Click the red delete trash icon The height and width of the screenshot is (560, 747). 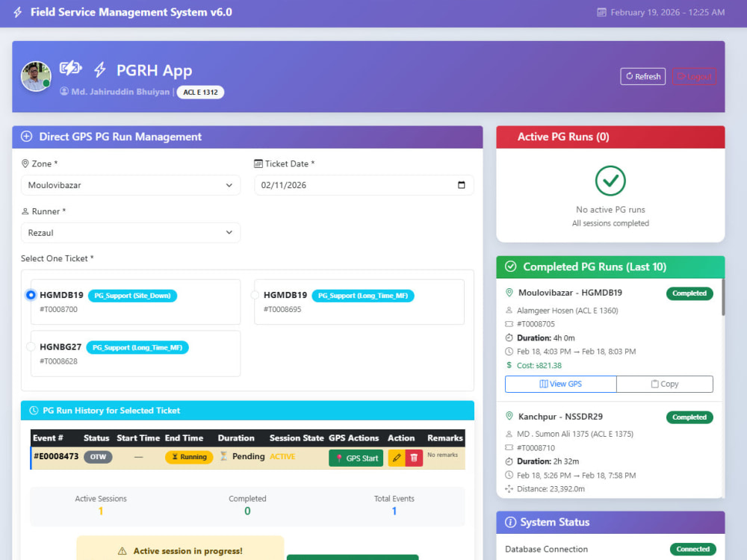coord(414,458)
